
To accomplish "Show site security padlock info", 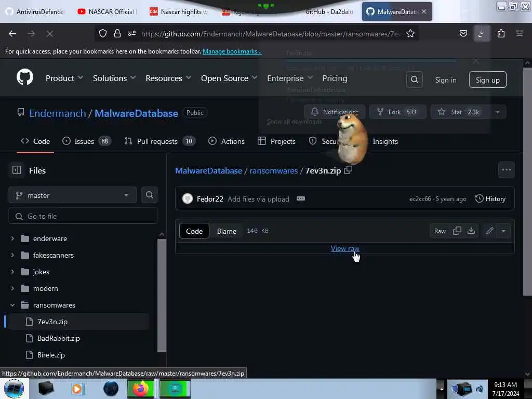I will [x=117, y=33].
